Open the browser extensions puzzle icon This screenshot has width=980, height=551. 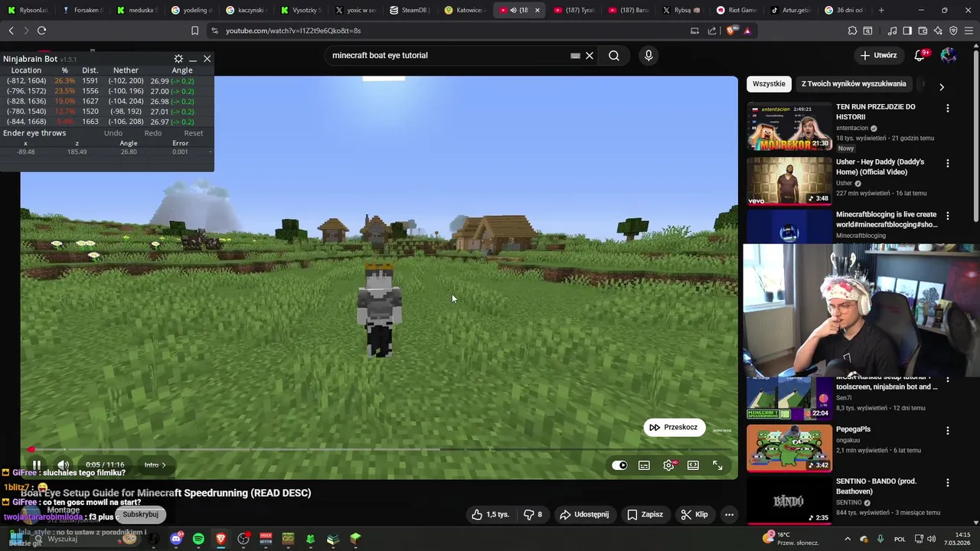(x=852, y=31)
